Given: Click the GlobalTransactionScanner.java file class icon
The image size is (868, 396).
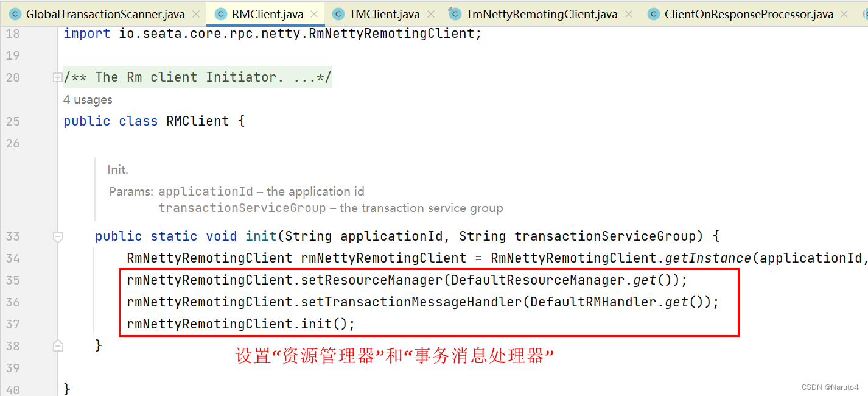Looking at the screenshot, I should point(15,14).
